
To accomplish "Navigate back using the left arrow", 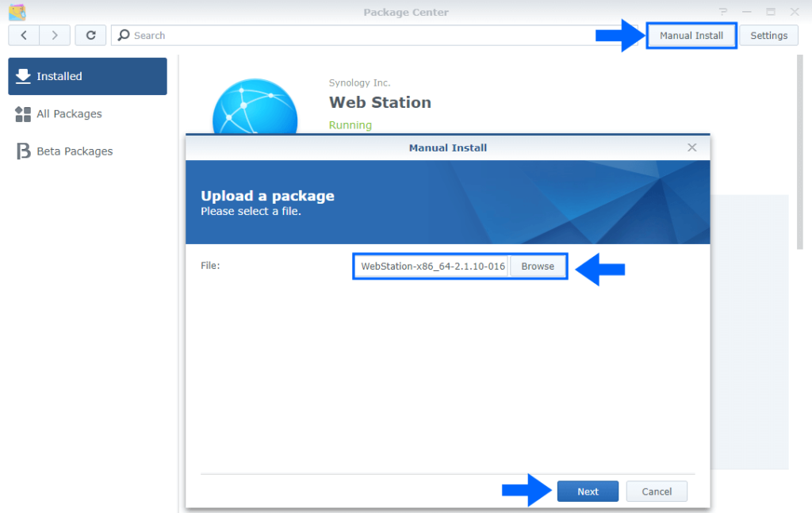I will point(23,35).
